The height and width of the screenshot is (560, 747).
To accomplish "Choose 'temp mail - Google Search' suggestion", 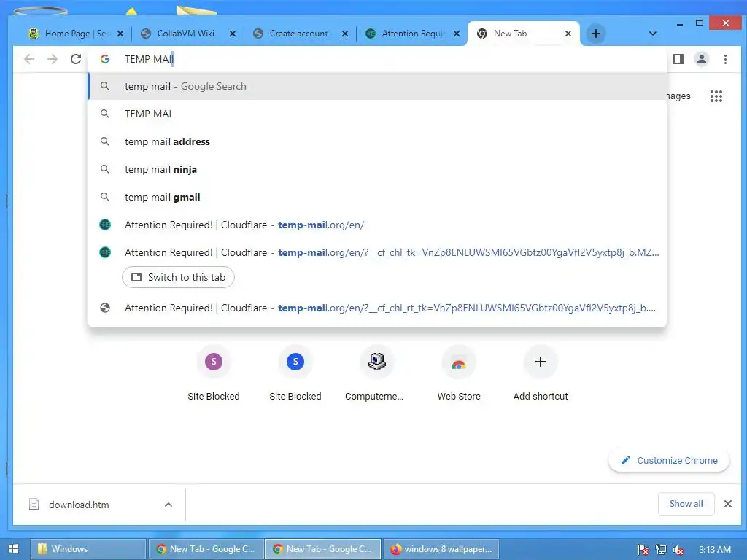I will [377, 86].
